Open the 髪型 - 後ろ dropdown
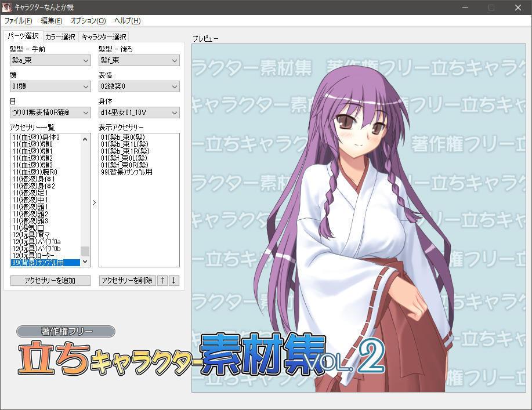Screen dimensions: 532x410 (139, 60)
